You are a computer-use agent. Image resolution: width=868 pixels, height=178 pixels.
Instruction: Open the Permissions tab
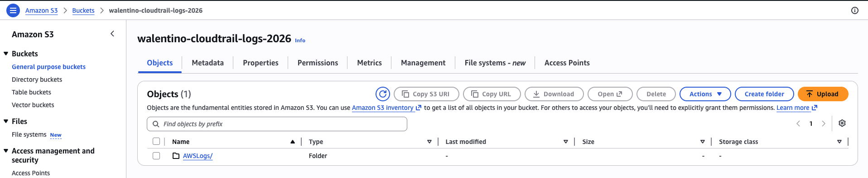(318, 63)
